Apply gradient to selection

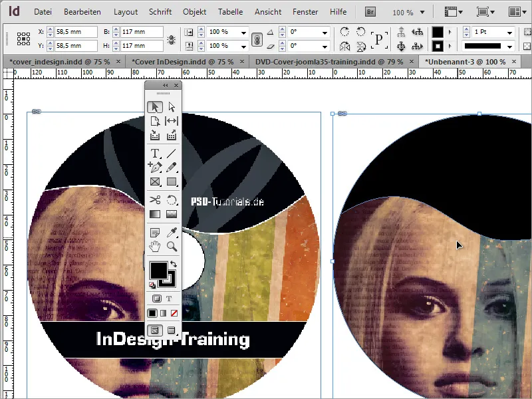pos(163,313)
